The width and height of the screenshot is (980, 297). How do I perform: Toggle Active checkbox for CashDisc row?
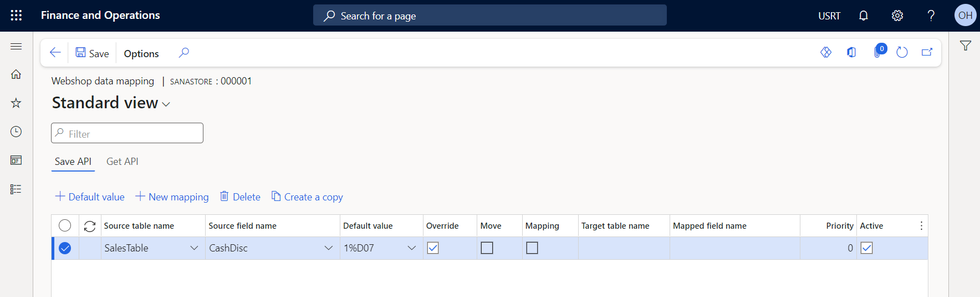tap(866, 248)
